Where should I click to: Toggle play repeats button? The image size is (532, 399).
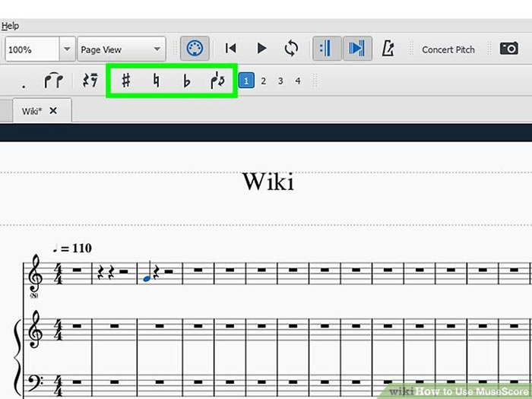coord(326,49)
